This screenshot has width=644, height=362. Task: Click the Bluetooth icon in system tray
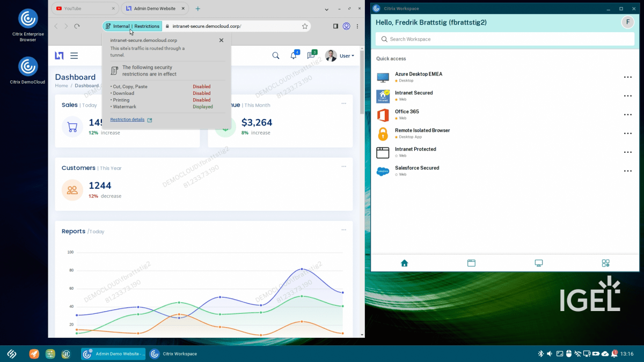(540, 353)
